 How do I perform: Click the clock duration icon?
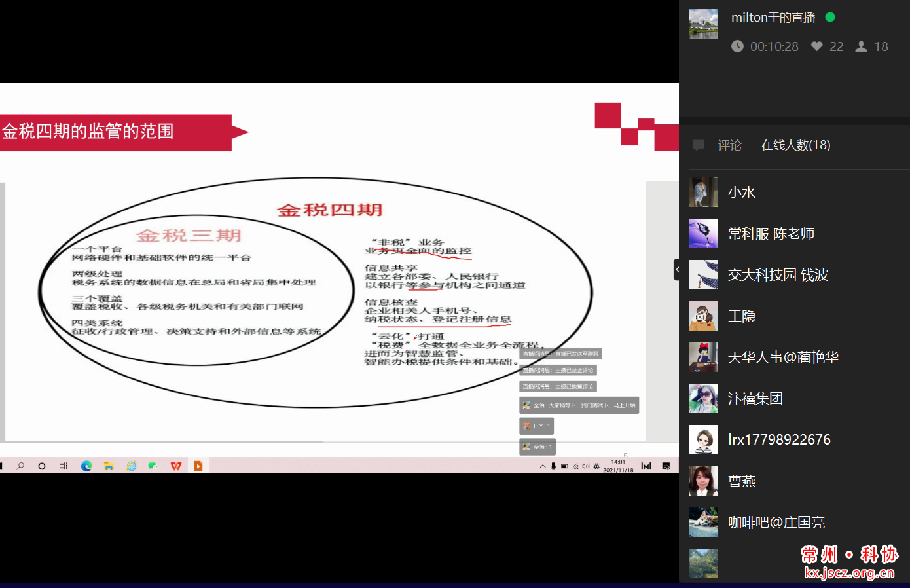click(x=737, y=46)
